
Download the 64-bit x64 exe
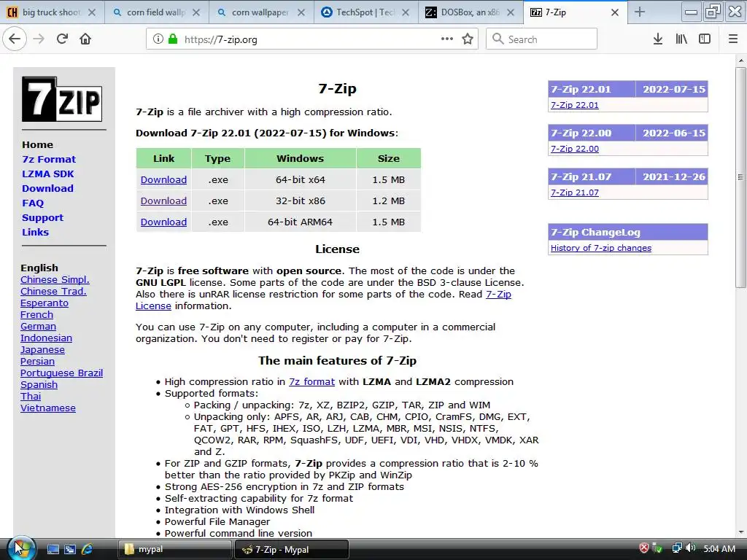coord(163,179)
